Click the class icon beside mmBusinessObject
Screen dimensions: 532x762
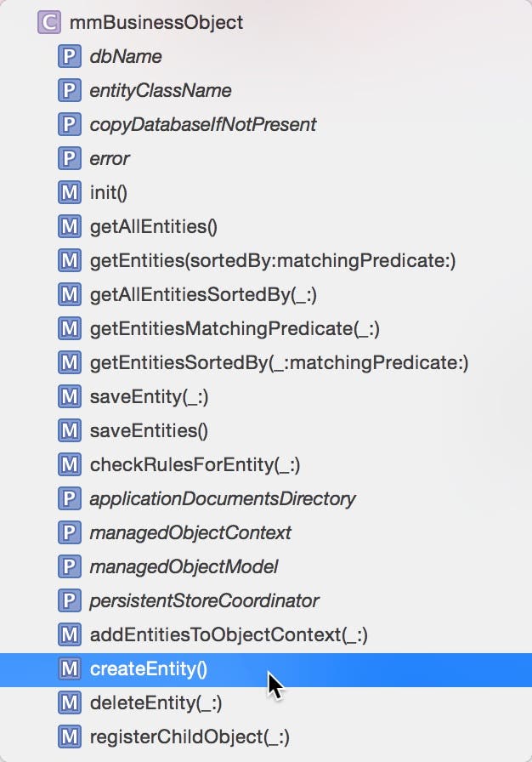point(49,22)
